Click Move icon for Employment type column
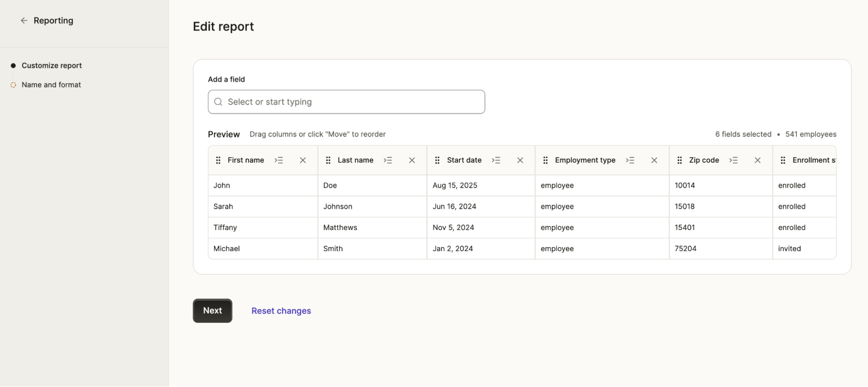Viewport: 868px width, 387px height. click(630, 161)
